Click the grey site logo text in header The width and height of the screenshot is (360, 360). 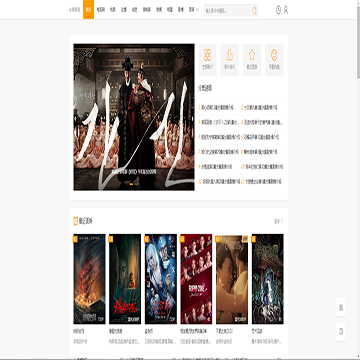75,10
